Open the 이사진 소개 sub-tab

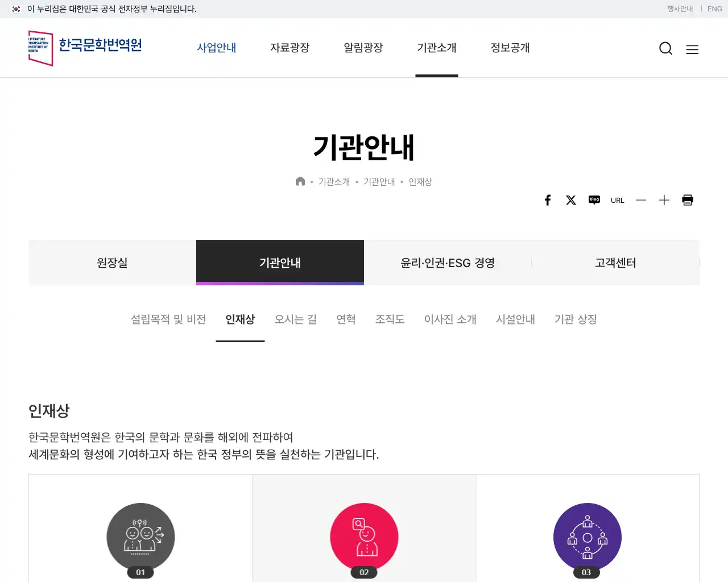click(x=450, y=319)
